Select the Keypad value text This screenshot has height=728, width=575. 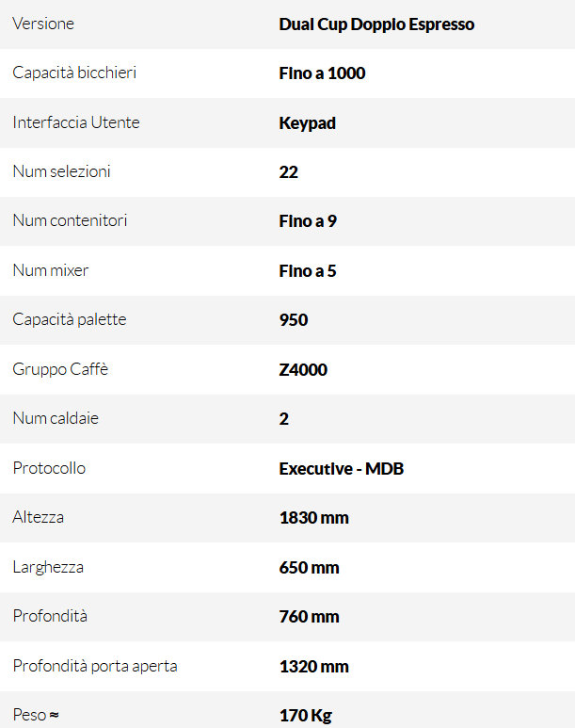(x=307, y=123)
